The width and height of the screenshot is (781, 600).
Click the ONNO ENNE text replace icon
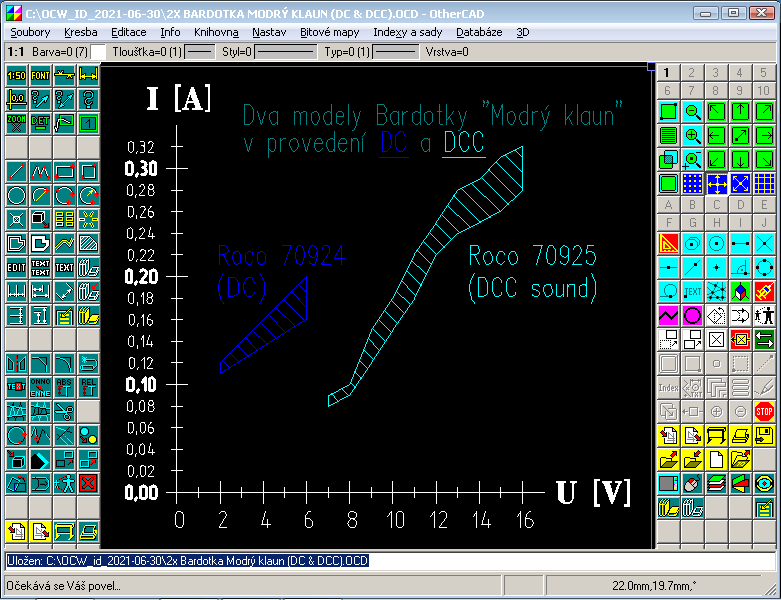(40, 387)
